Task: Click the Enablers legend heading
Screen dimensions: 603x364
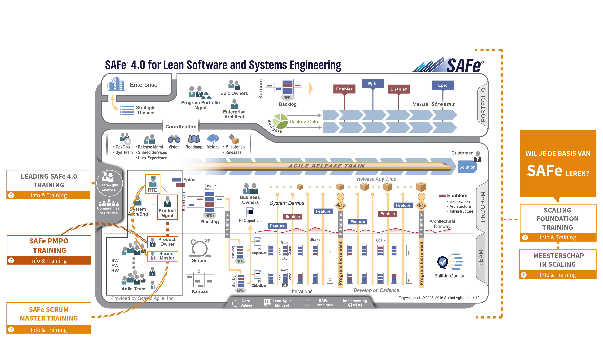Action: coord(457,195)
